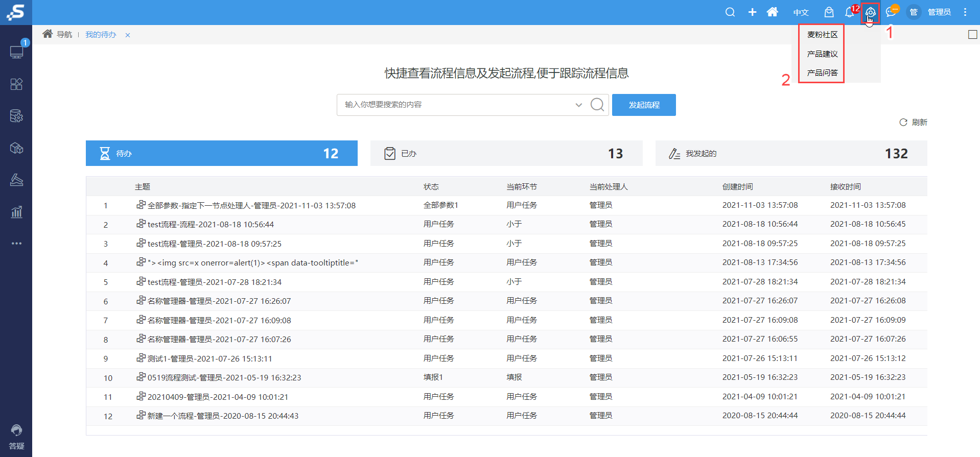Click the maximize square icon at right

click(x=973, y=34)
